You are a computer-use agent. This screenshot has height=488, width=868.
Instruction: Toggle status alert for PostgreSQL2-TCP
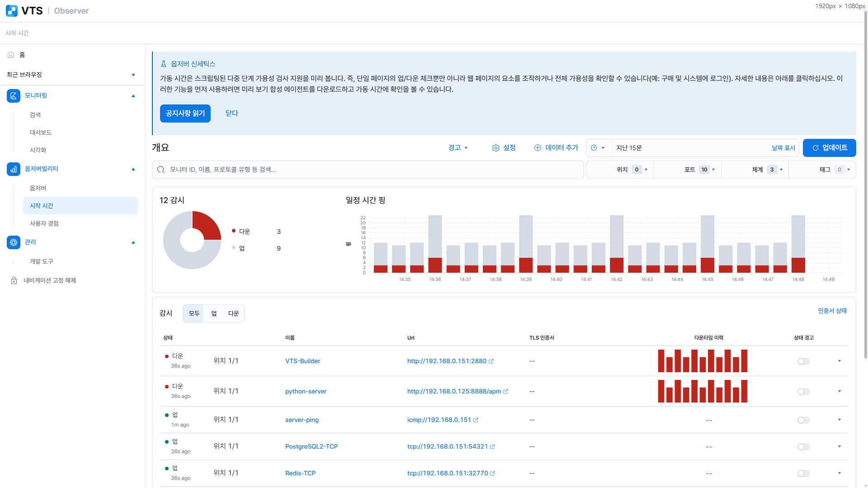(804, 447)
